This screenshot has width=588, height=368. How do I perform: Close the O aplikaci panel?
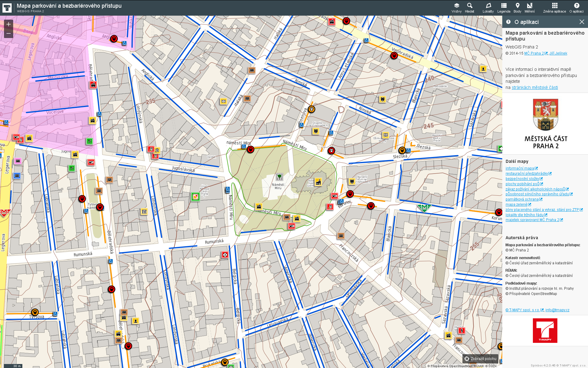[x=582, y=22]
